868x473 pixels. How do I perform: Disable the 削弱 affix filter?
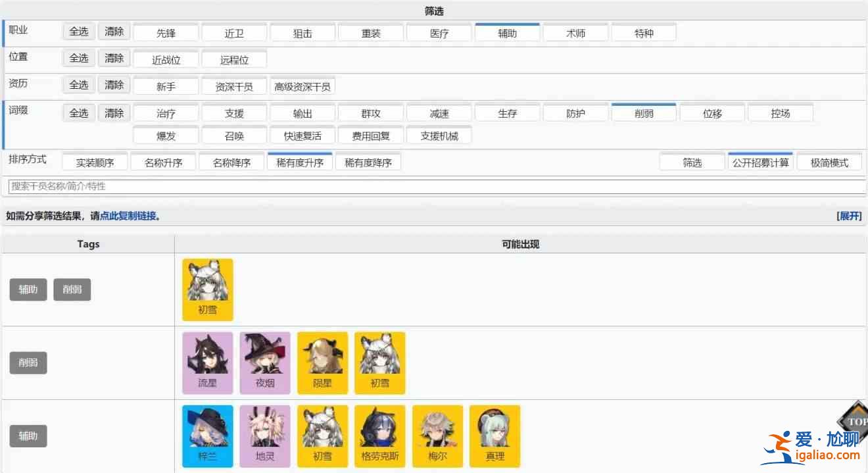[x=644, y=113]
